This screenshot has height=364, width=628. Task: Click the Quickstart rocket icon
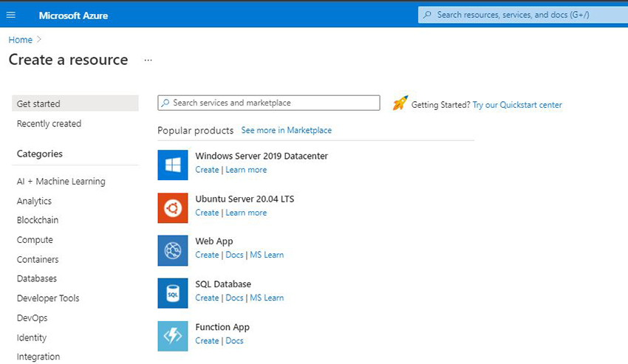pos(400,103)
